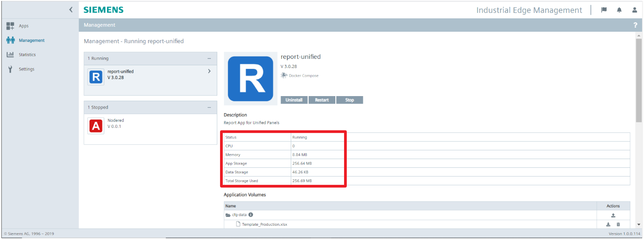
Task: Open the Settings section
Action: point(26,69)
